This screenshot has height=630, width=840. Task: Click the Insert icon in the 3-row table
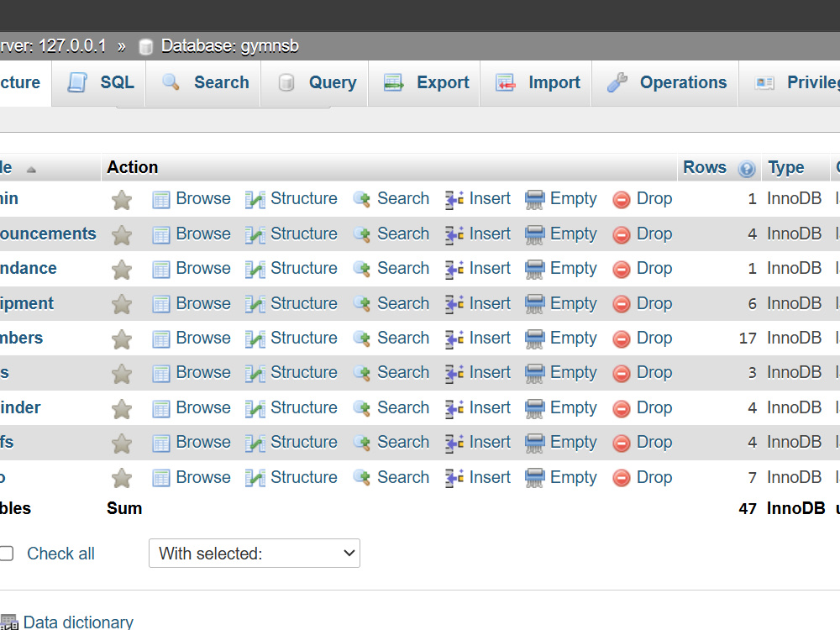pyautogui.click(x=454, y=374)
